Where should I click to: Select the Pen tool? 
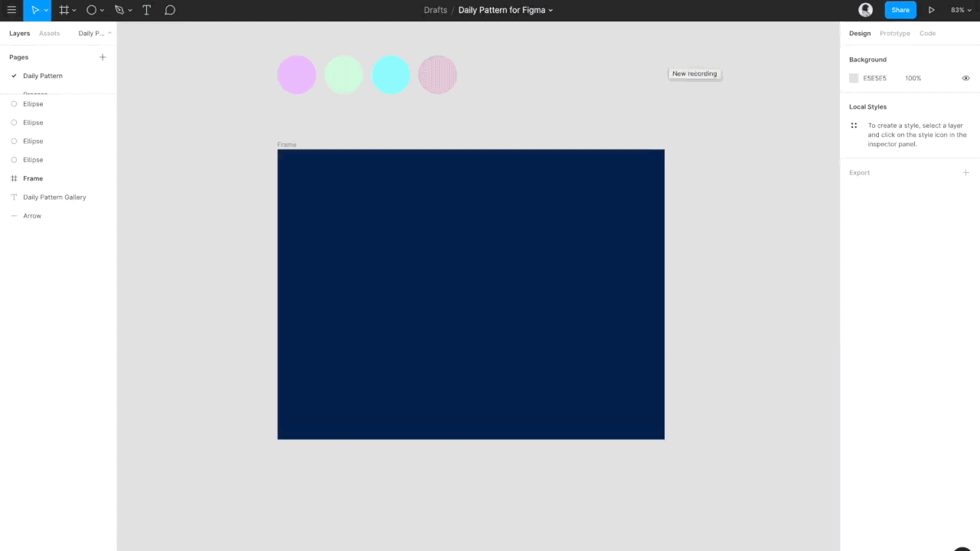click(x=119, y=10)
